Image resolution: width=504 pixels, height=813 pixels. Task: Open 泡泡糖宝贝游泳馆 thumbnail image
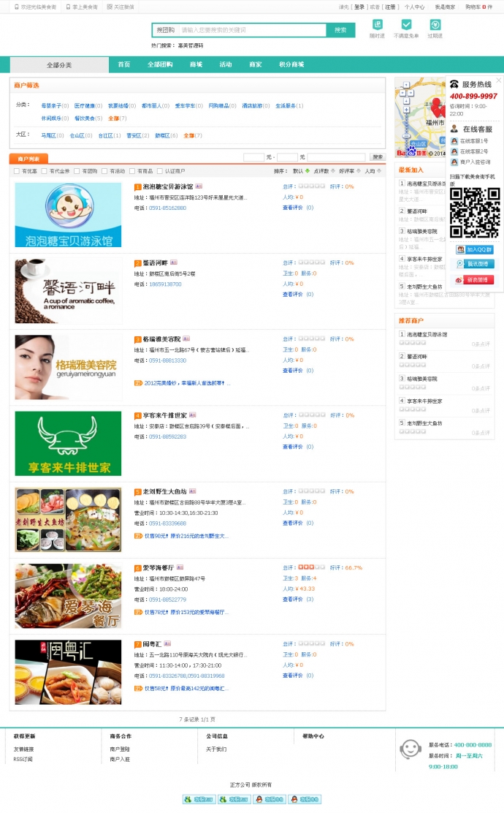pos(68,215)
